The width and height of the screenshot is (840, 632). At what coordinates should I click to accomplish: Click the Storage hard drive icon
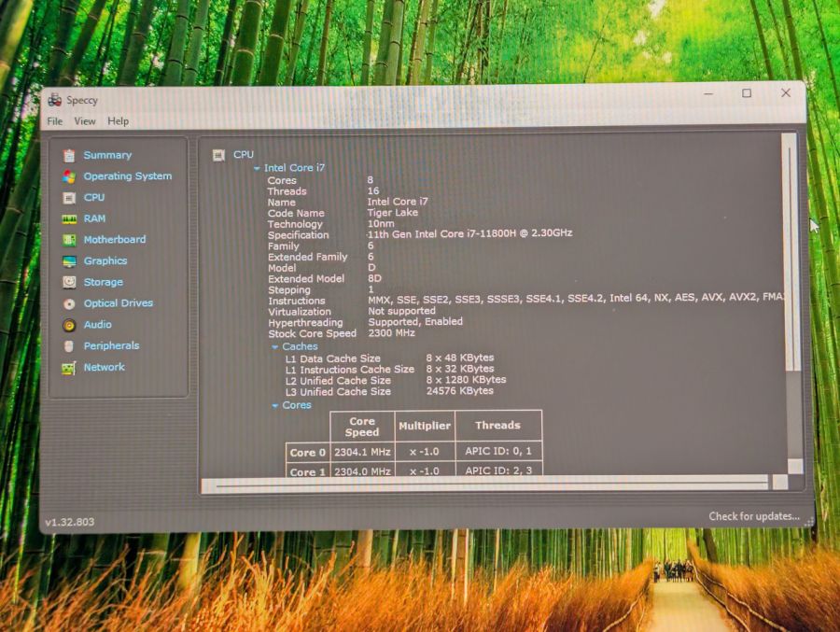(x=69, y=282)
